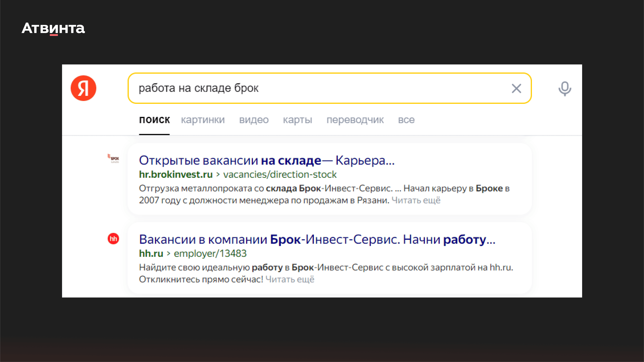
Task: Click the hh.ru domain link
Action: (151, 253)
